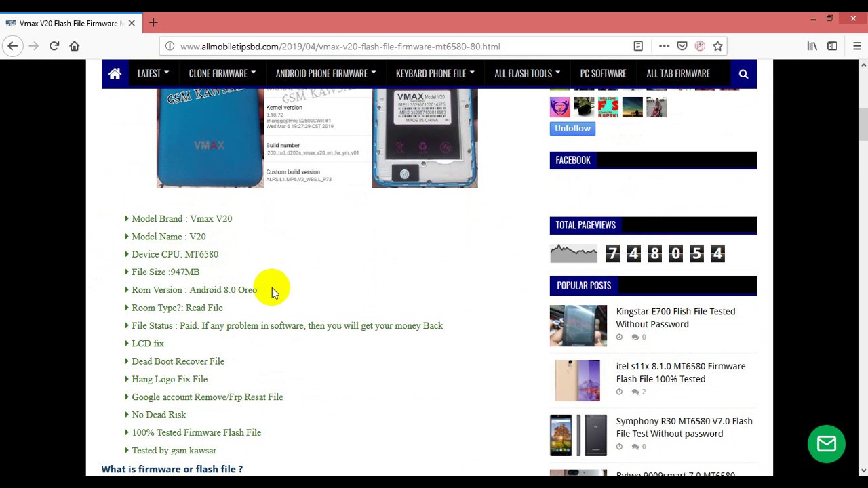Click comment count on Kingstar E700 post
The image size is (868, 488).
coord(639,337)
